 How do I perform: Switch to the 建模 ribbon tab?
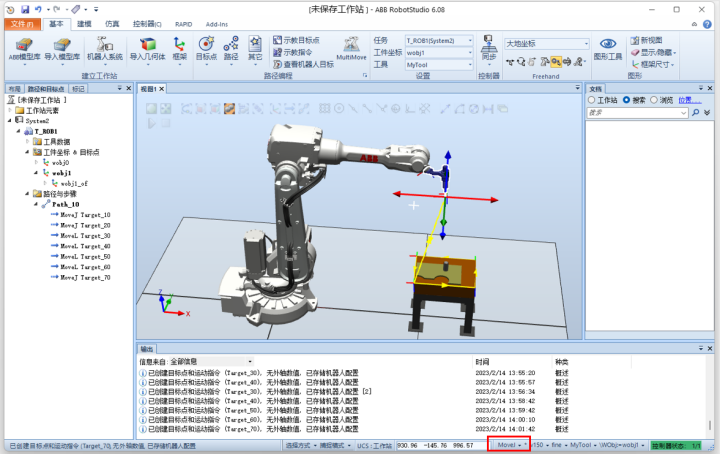click(x=84, y=24)
